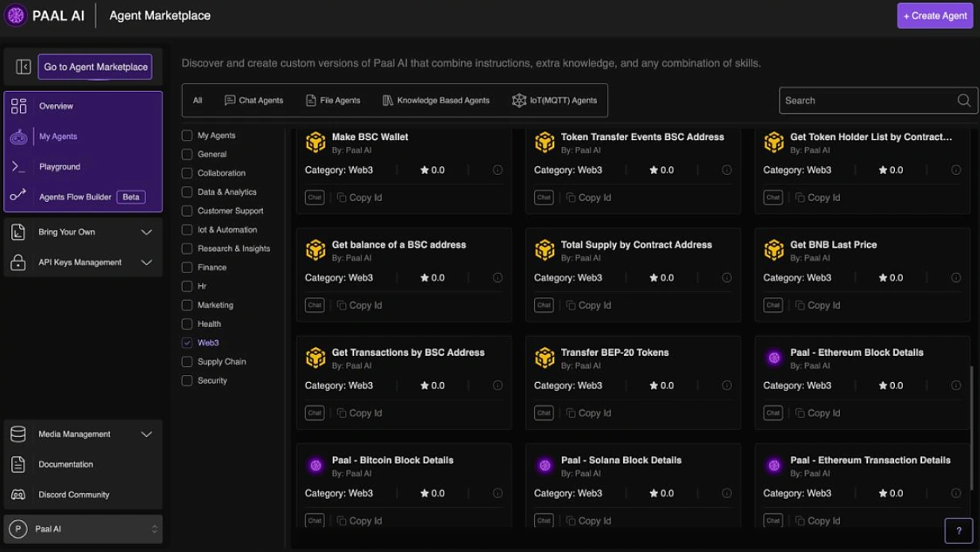Copy Id of Get Token Holder List agent
This screenshot has width=980, height=552.
(818, 197)
